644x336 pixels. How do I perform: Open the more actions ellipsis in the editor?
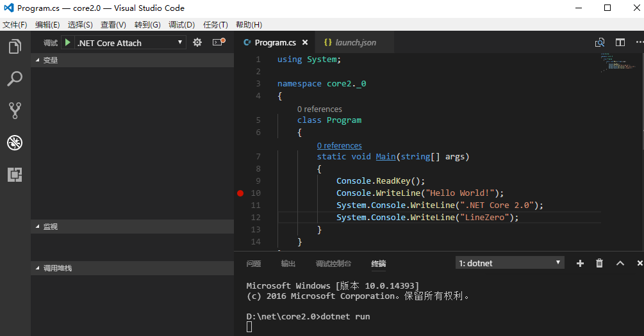click(640, 42)
